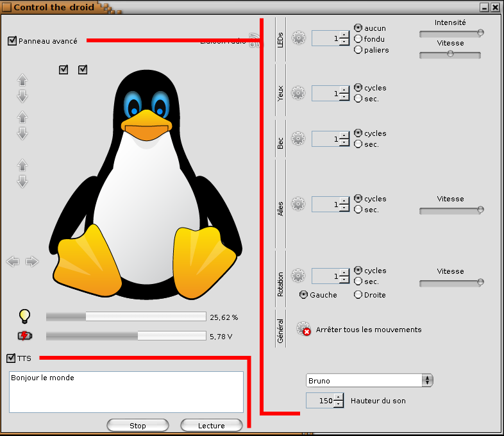Close the Control the droid window
The width and height of the screenshot is (504, 436).
coord(495,7)
